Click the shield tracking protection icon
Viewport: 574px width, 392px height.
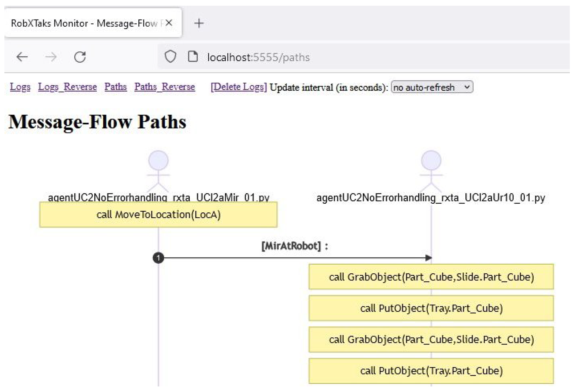click(x=170, y=57)
